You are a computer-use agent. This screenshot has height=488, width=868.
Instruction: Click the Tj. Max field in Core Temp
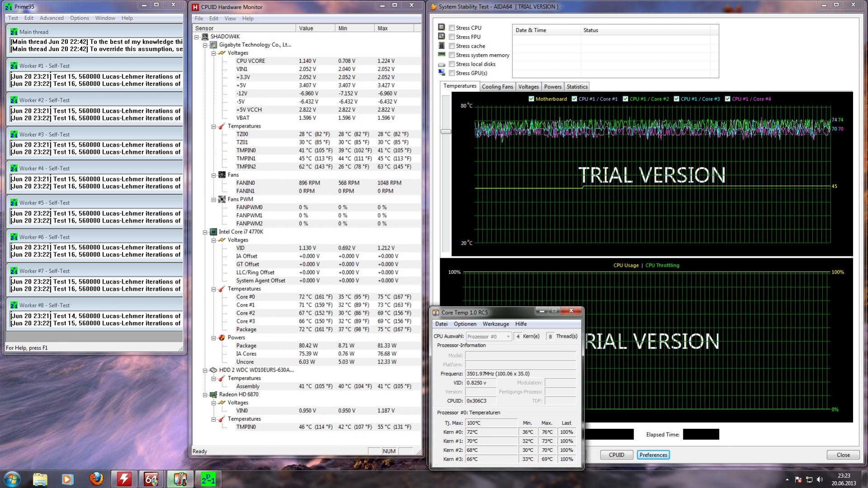(491, 423)
